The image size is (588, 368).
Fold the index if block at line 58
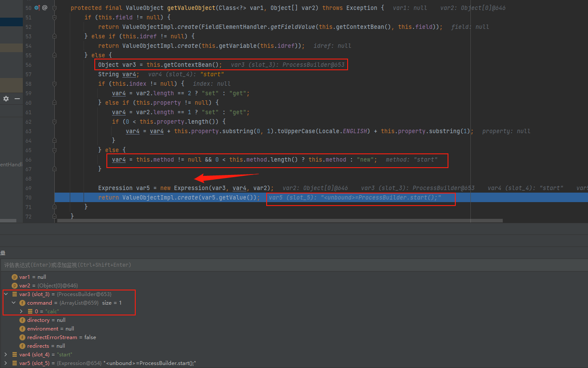click(54, 84)
